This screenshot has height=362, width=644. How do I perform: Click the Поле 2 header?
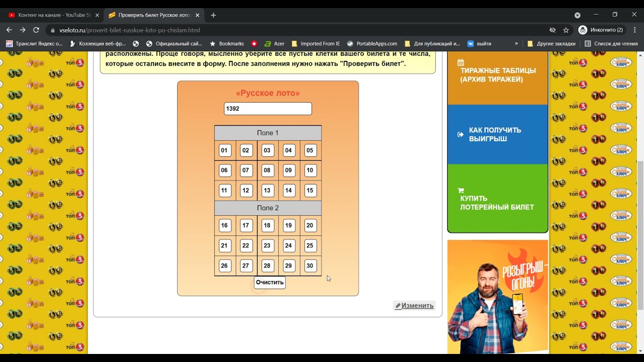tap(268, 208)
